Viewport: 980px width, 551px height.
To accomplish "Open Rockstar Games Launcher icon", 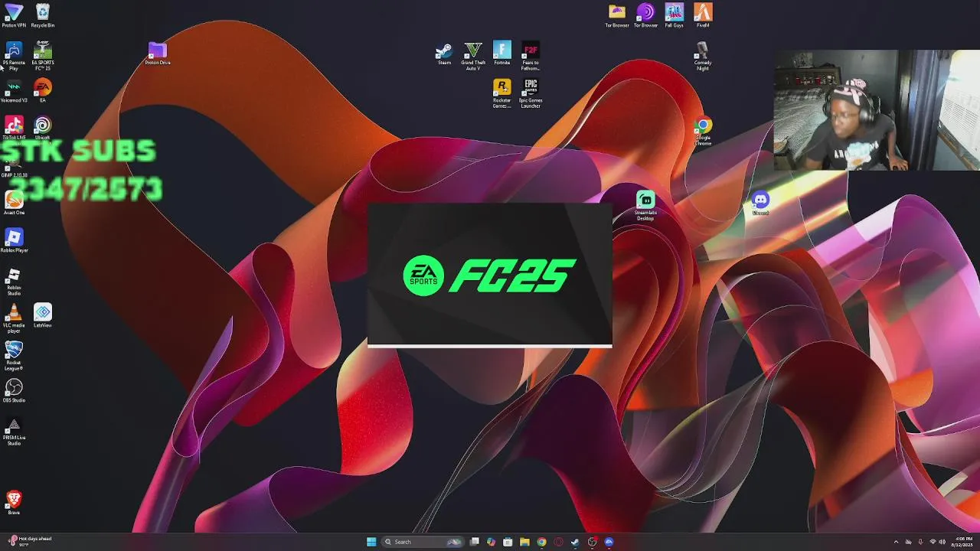I will click(502, 93).
